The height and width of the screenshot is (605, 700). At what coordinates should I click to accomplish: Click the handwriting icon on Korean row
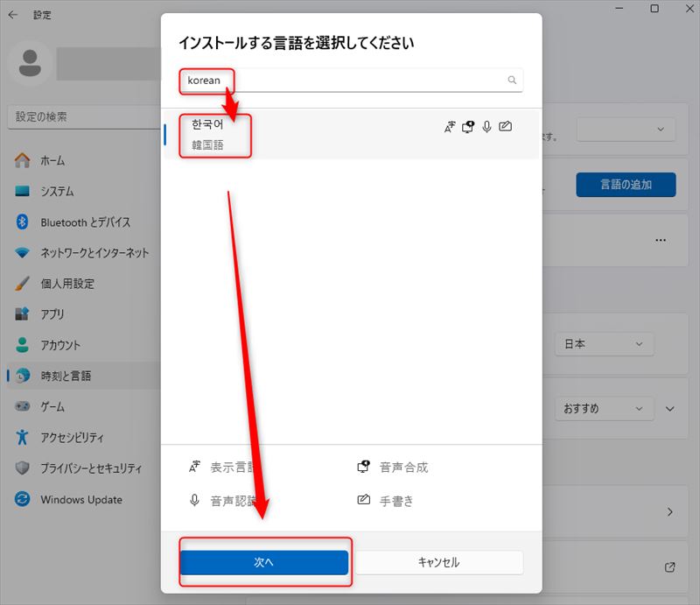point(505,127)
